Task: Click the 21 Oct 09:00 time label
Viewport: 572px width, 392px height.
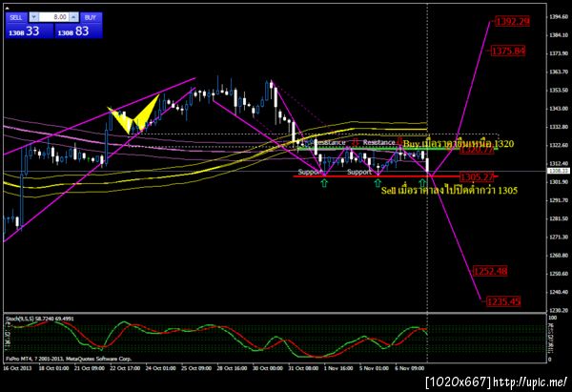Action: click(90, 368)
